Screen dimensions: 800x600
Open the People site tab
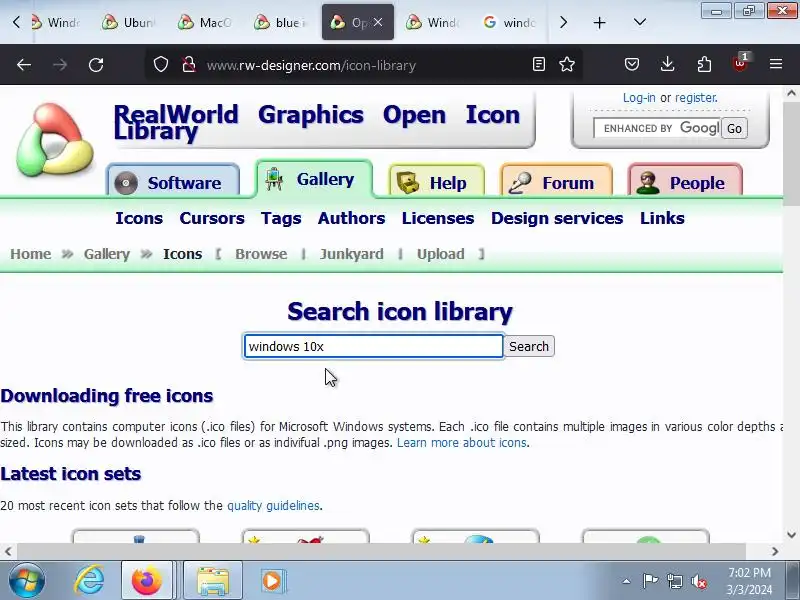pos(685,182)
